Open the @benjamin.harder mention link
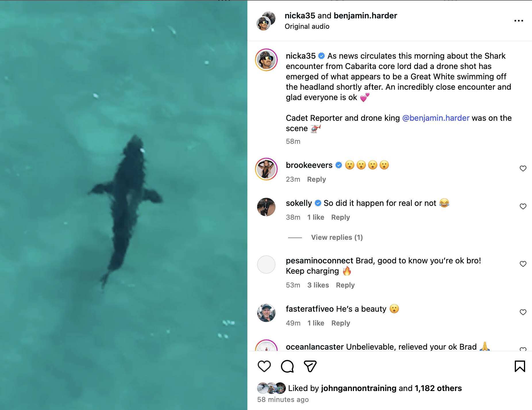Viewport: 532px width, 410px height. (x=435, y=118)
